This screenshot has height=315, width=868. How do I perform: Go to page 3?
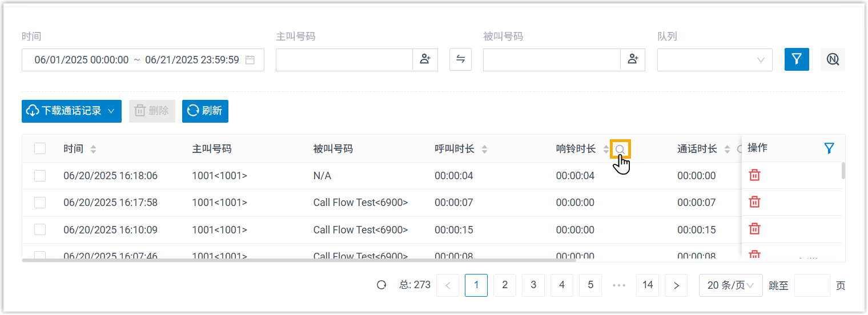click(533, 285)
